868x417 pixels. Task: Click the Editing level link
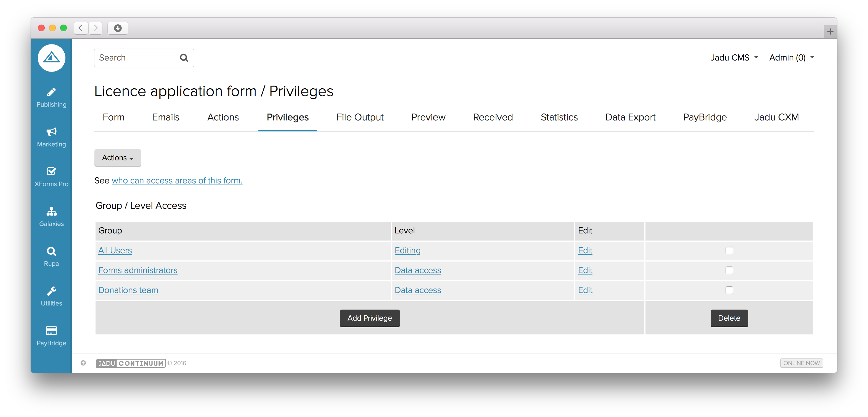point(407,250)
